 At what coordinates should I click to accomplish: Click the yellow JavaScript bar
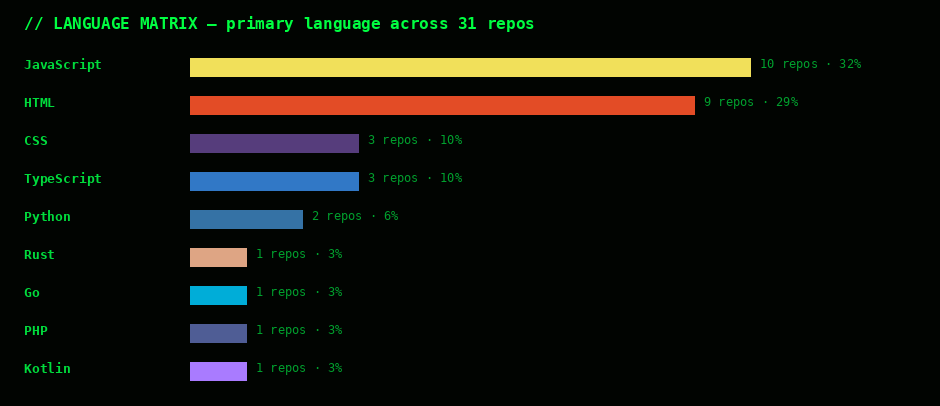(x=471, y=67)
